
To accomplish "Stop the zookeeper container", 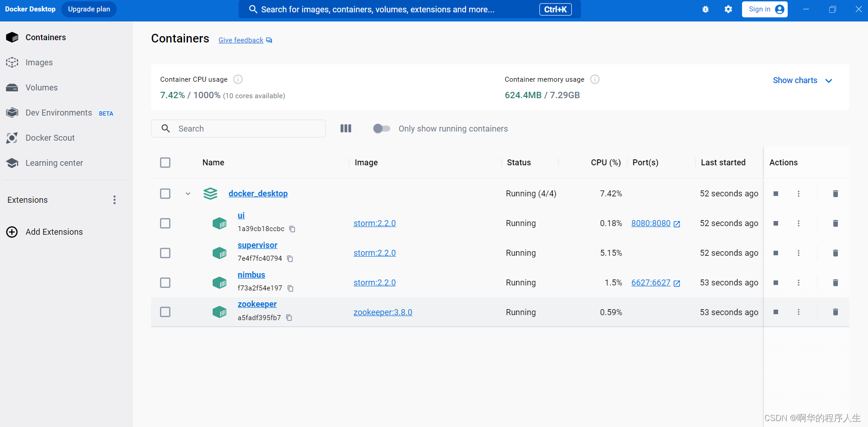I will point(776,312).
